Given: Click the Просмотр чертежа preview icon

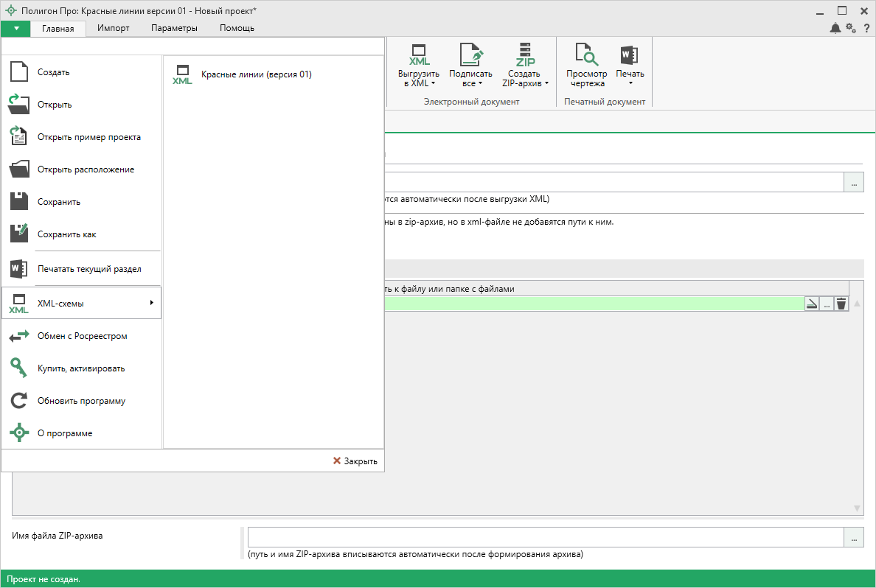Looking at the screenshot, I should pos(586,55).
